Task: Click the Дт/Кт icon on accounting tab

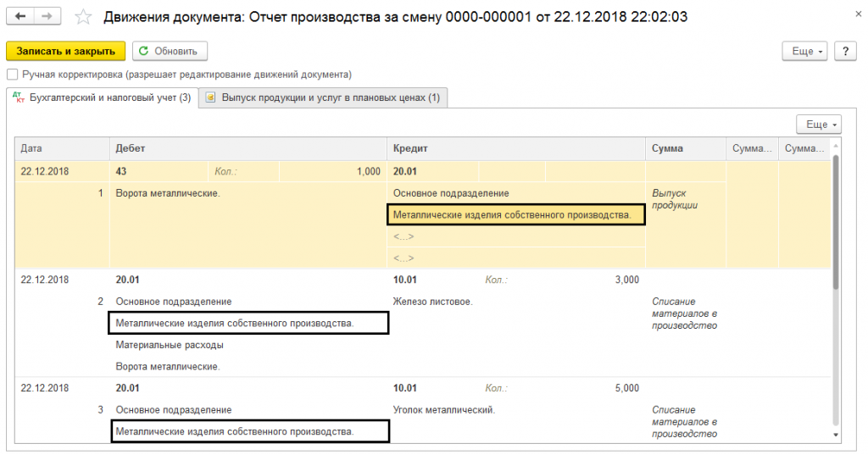Action: 18,98
